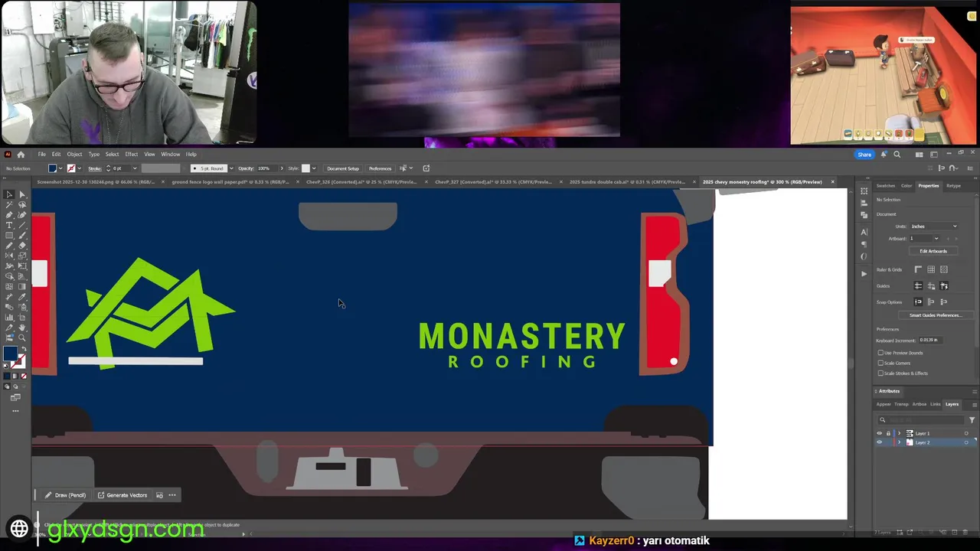Open notifications bell icon
This screenshot has height=551, width=980.
[x=884, y=155]
